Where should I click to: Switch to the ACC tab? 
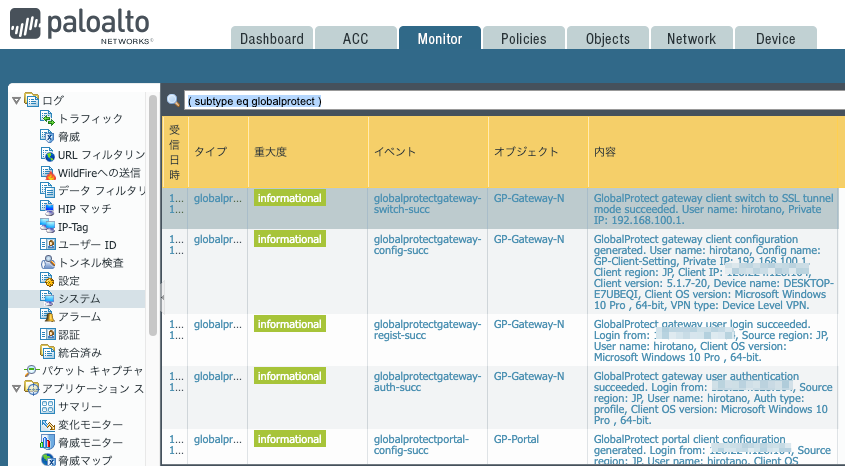click(x=356, y=38)
